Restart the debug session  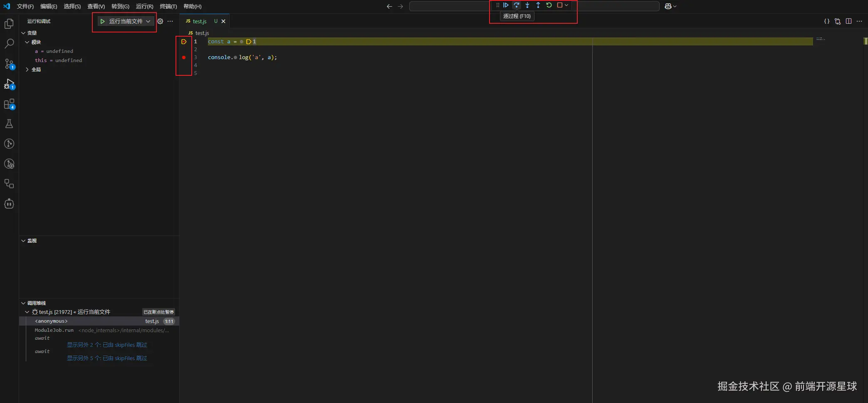[549, 5]
